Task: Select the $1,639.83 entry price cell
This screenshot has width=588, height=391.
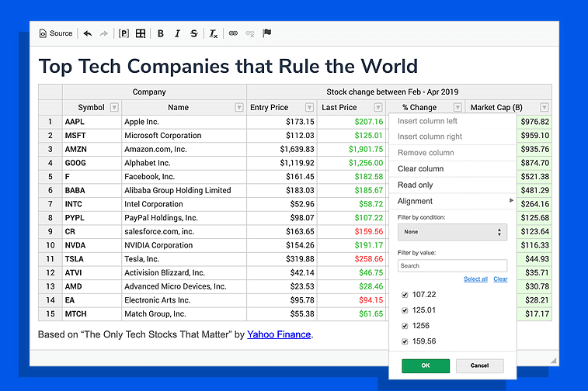Action: pyautogui.click(x=282, y=149)
